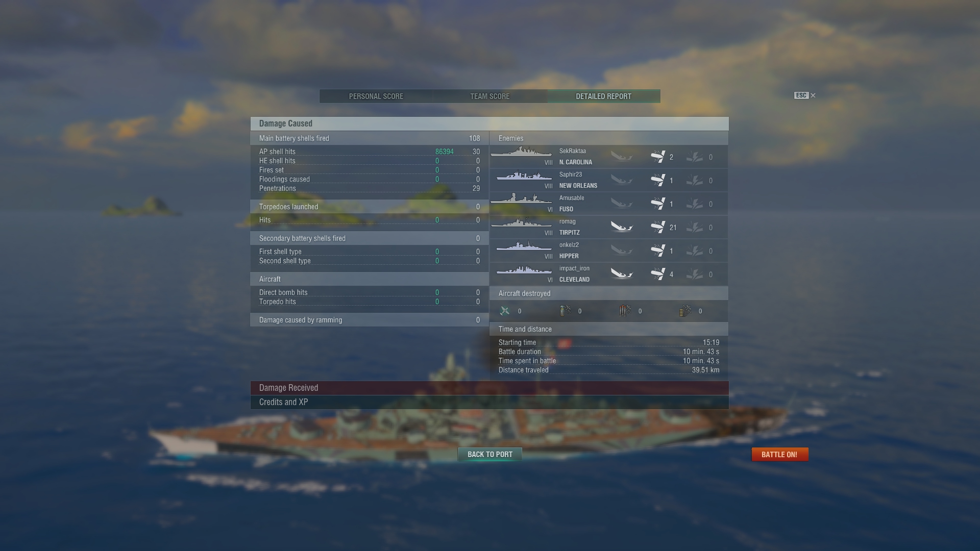Select the Detailed Report tab
The width and height of the screenshot is (980, 551).
(x=604, y=96)
